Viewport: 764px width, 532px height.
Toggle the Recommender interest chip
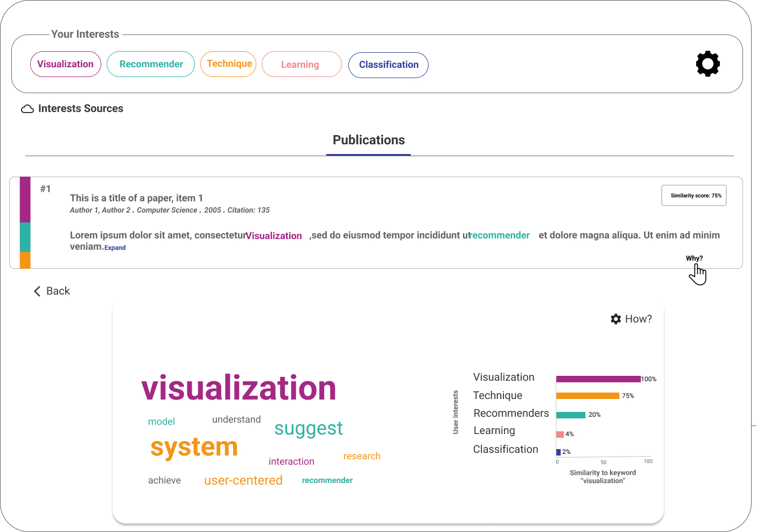click(x=151, y=64)
